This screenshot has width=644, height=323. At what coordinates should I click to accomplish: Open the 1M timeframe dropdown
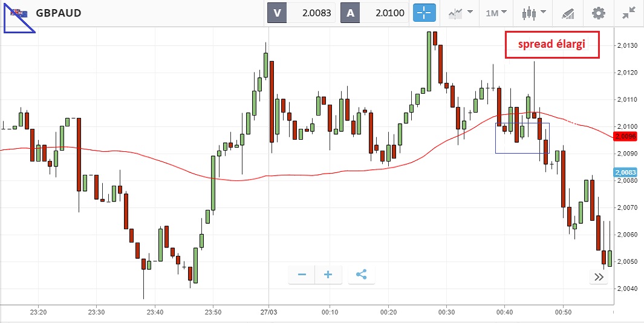tap(496, 13)
